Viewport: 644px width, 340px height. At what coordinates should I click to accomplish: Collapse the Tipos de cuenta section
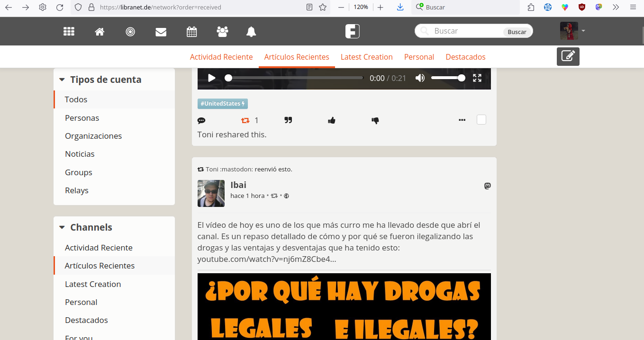point(62,80)
